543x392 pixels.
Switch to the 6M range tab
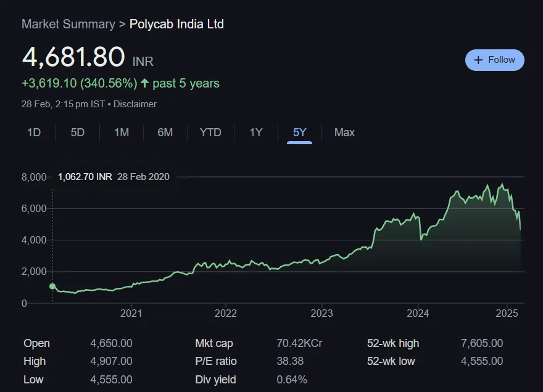point(165,133)
